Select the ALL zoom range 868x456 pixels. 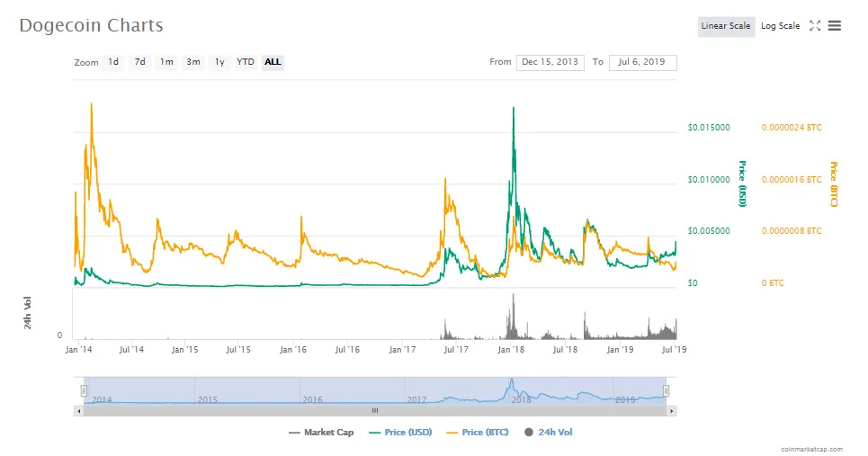click(273, 62)
